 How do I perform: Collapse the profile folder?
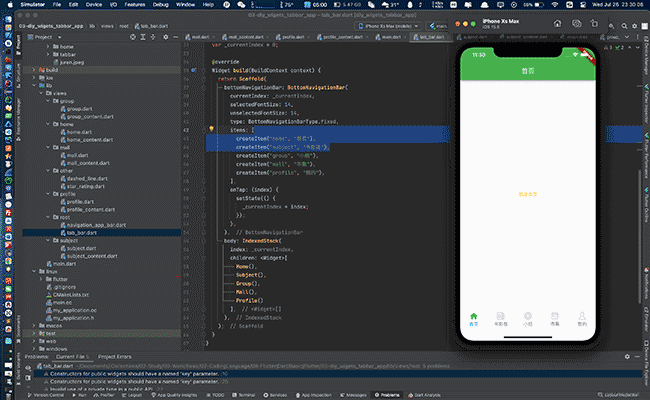pyautogui.click(x=48, y=194)
